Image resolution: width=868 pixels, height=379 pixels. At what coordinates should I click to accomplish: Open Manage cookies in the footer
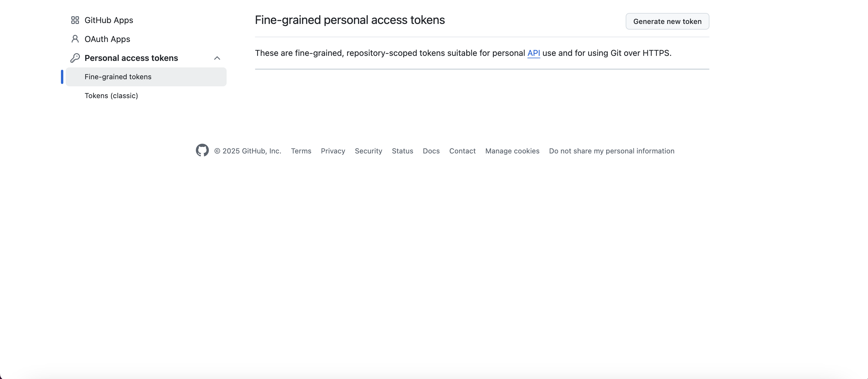coord(512,151)
